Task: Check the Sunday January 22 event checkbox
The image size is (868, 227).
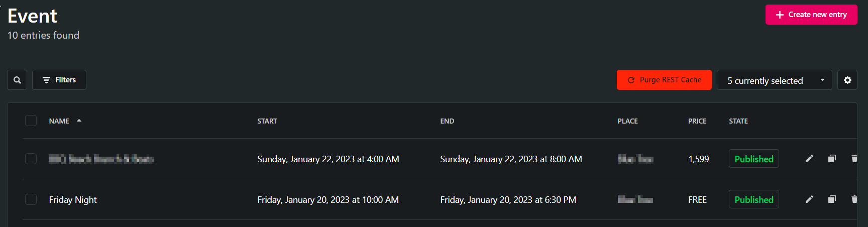Action: 31,159
